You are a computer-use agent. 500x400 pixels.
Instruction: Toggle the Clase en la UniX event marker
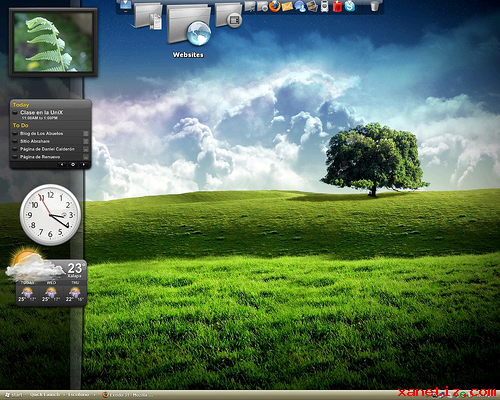tap(15, 113)
